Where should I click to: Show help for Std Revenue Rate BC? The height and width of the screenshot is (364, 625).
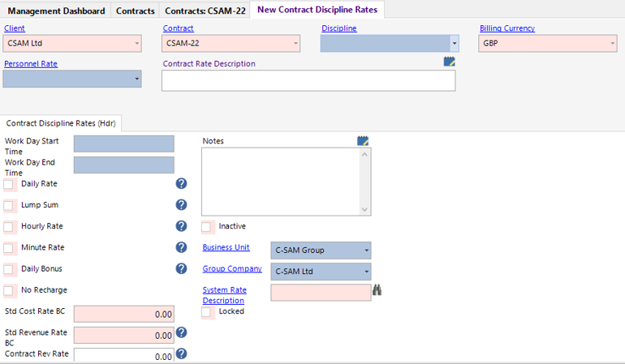[181, 332]
